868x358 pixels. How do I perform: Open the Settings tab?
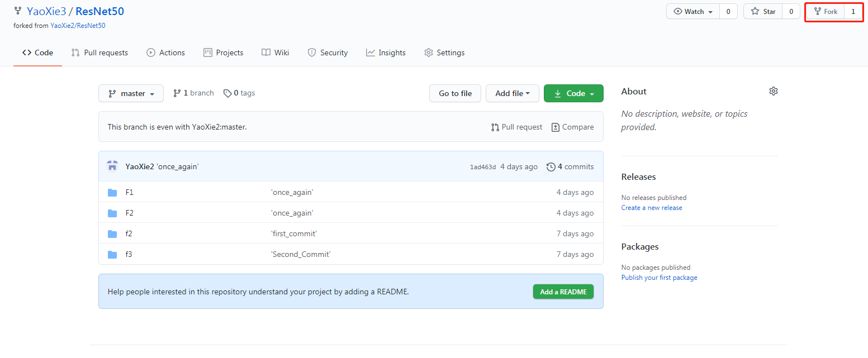coord(444,52)
